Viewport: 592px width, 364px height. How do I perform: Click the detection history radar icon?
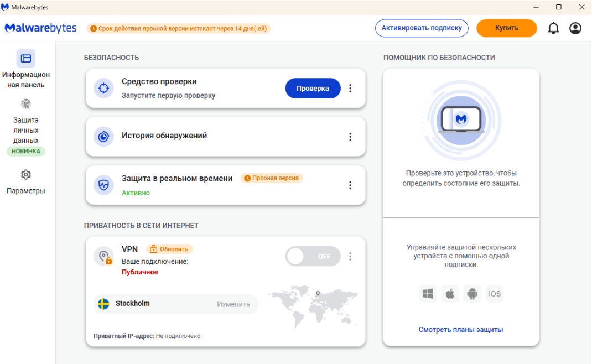point(103,136)
